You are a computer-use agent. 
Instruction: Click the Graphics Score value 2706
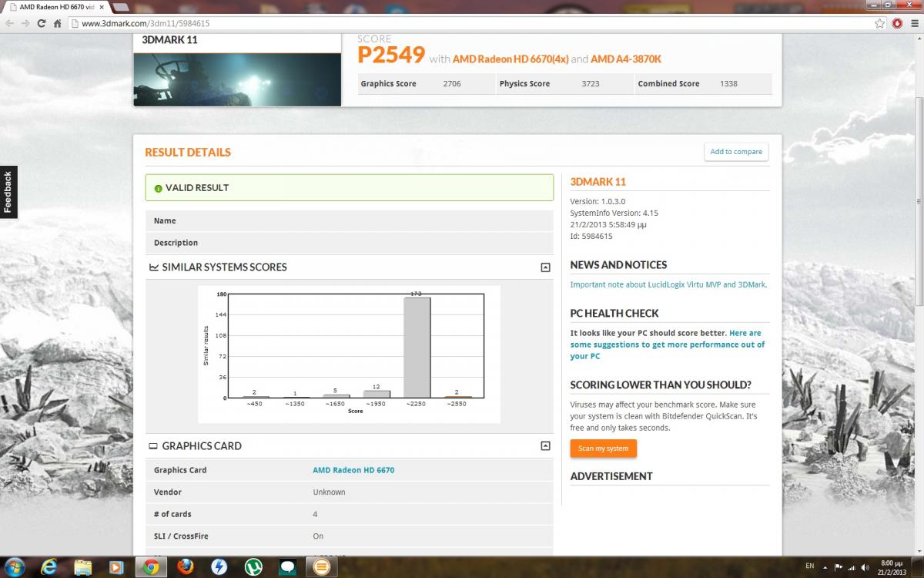click(x=452, y=84)
